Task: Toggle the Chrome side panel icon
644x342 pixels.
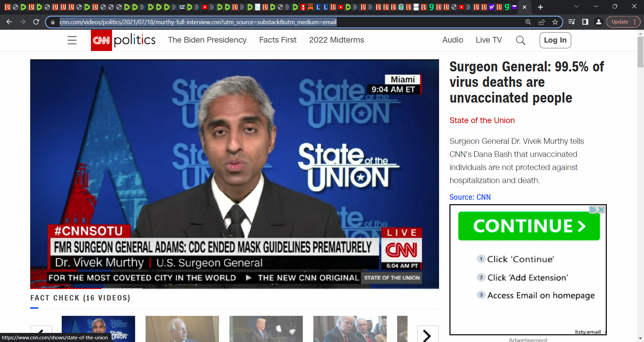Action: coord(585,22)
